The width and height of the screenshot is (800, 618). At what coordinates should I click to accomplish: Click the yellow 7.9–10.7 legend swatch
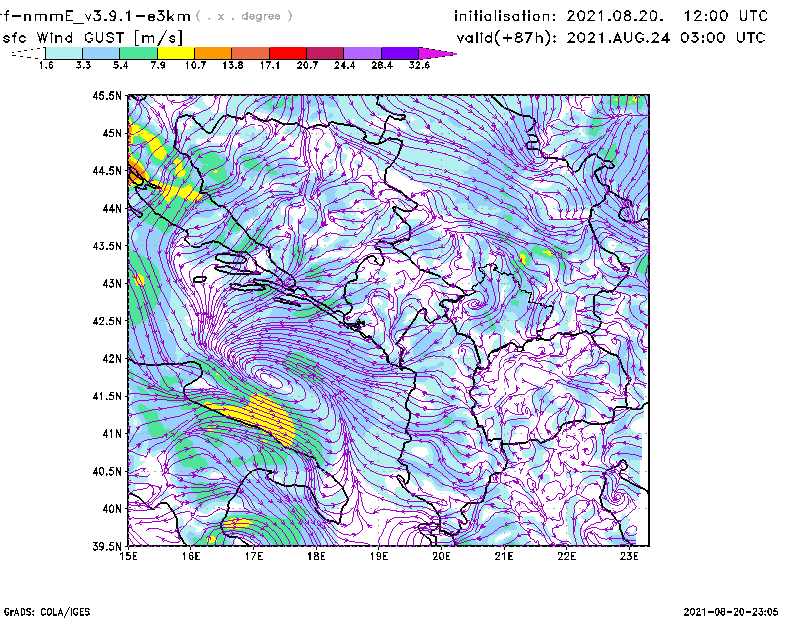pos(176,53)
